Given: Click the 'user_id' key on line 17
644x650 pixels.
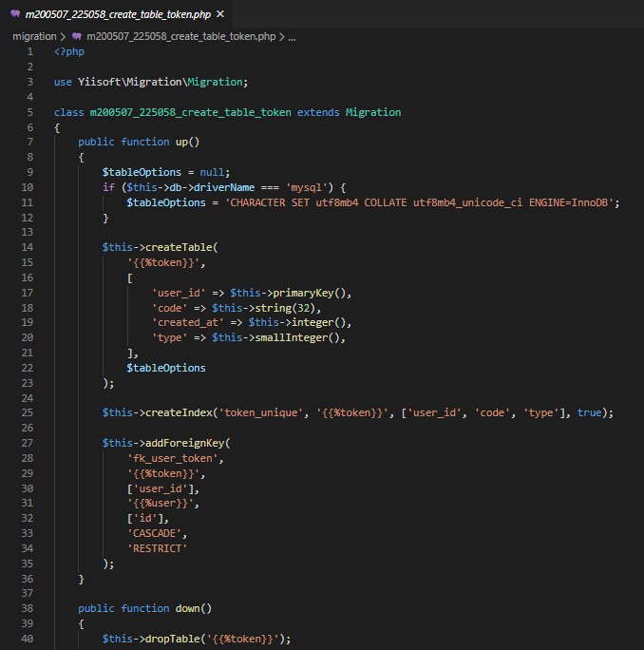Looking at the screenshot, I should (x=179, y=293).
